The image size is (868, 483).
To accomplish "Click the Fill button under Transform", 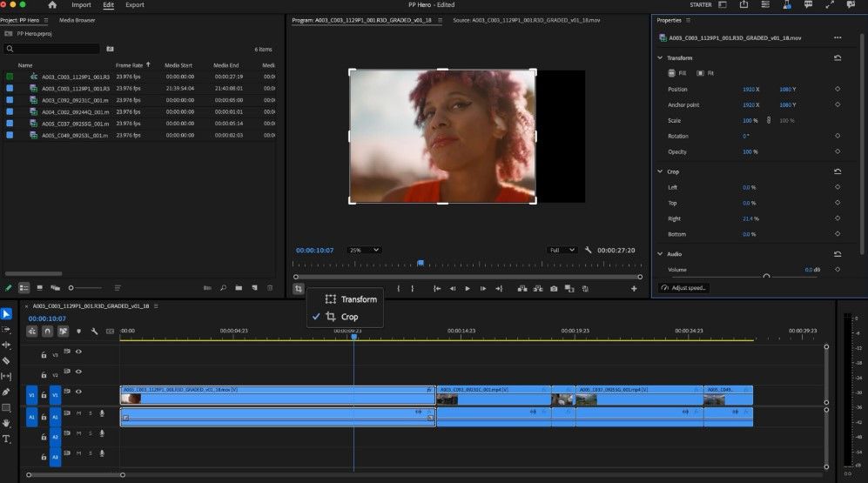I will [676, 73].
